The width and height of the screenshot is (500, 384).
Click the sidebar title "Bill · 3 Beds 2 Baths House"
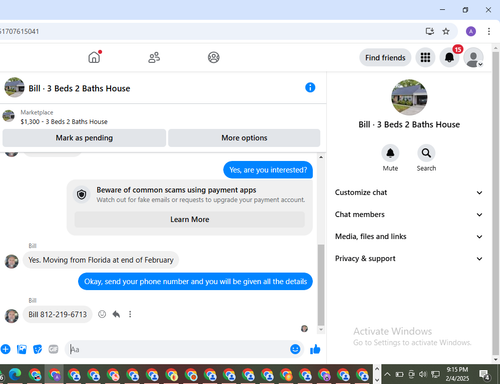pyautogui.click(x=409, y=125)
